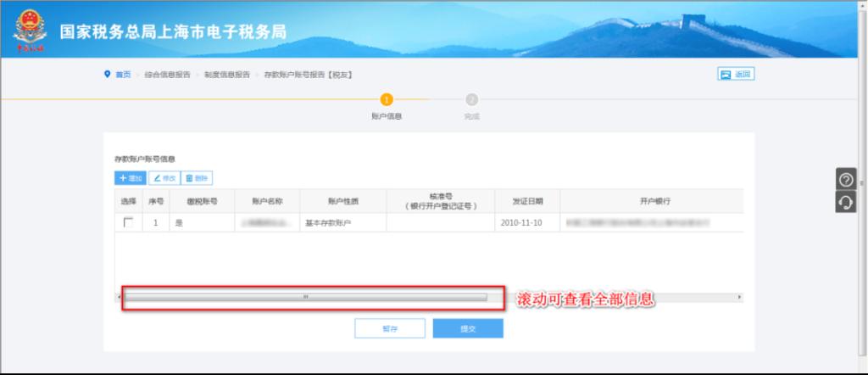This screenshot has height=375, width=868.
Task: Go to the 制度信息报告 breadcrumb
Action: coord(226,75)
